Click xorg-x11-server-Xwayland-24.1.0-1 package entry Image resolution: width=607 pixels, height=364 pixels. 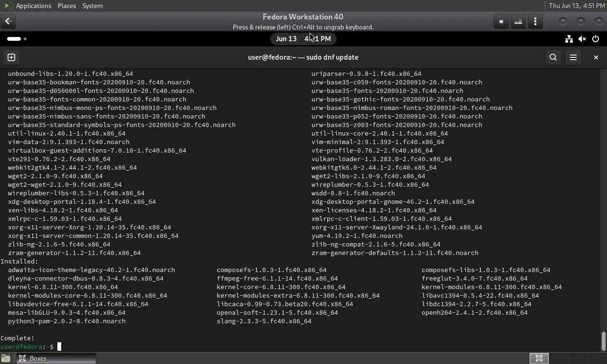coord(397,227)
